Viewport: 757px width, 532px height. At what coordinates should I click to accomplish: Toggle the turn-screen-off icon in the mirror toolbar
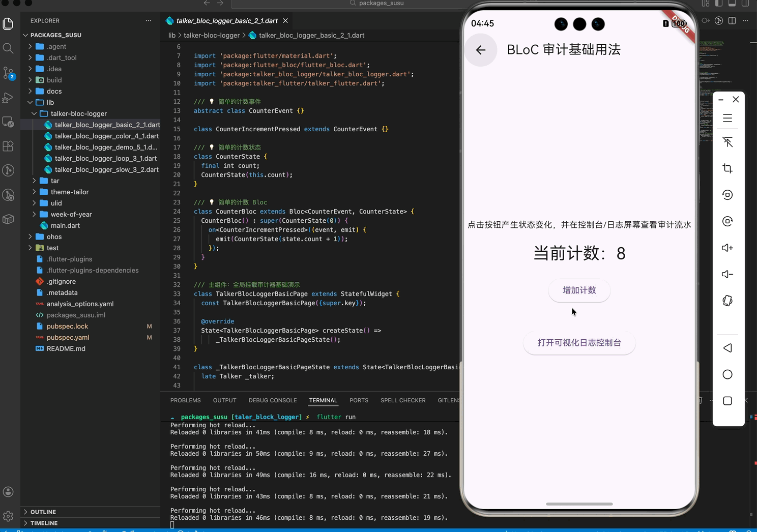click(727, 142)
